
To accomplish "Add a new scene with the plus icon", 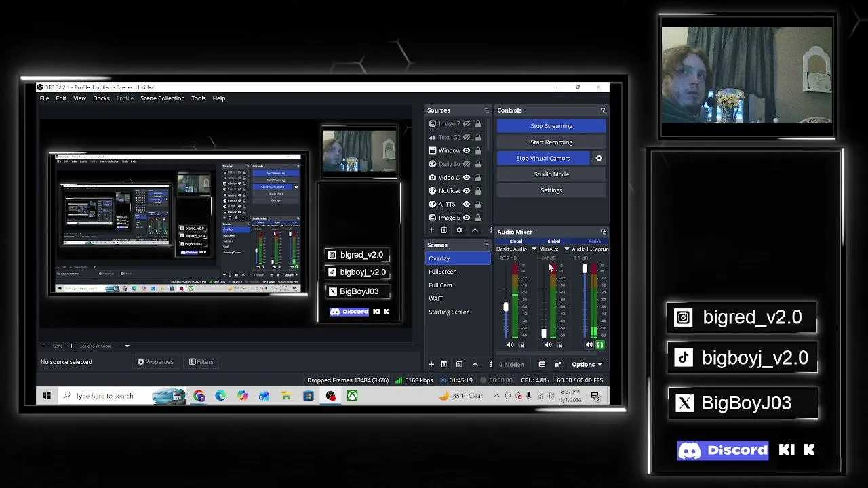I will [431, 364].
